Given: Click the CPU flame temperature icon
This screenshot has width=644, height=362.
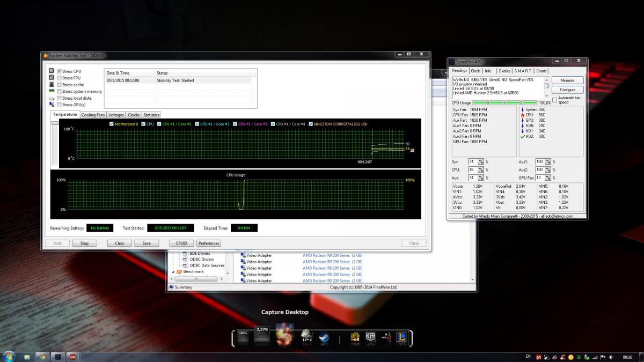Looking at the screenshot, I should click(x=522, y=115).
